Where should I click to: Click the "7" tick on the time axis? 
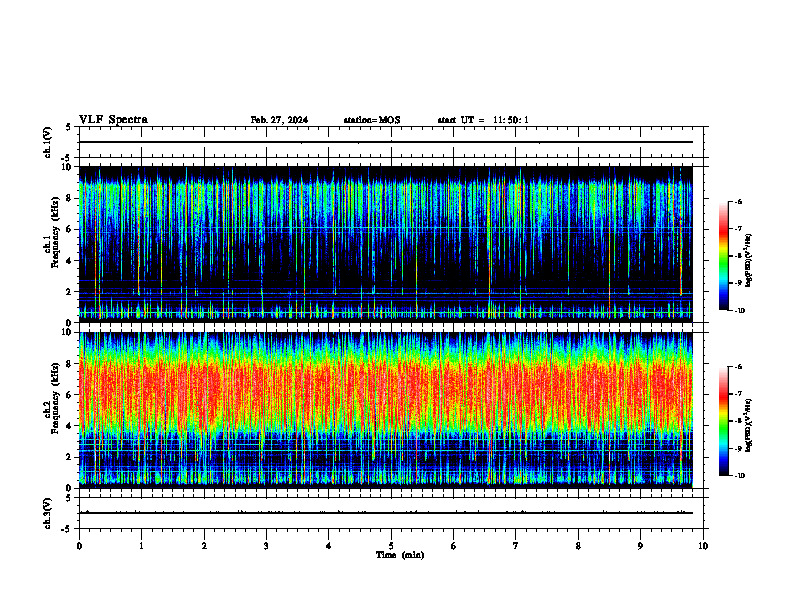516,546
